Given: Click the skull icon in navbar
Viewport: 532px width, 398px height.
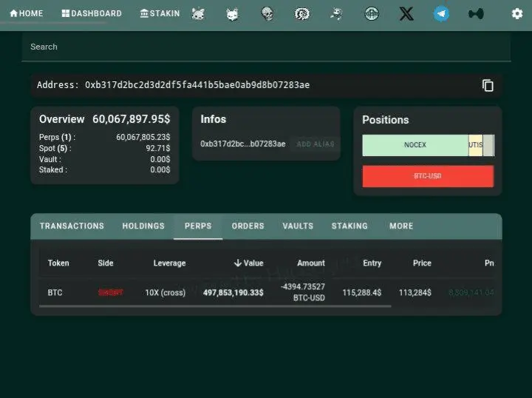Looking at the screenshot, I should coord(267,14).
